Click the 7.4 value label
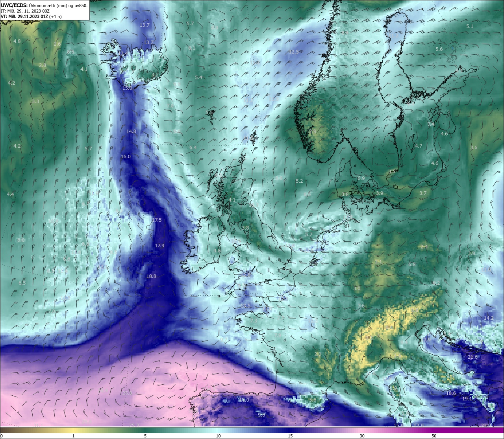This screenshot has width=504, height=439. point(431,124)
